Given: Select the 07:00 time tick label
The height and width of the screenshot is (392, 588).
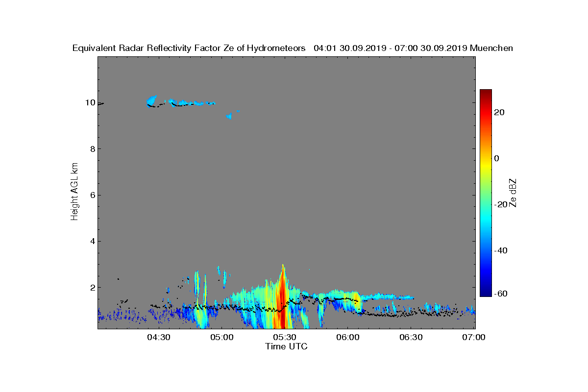Looking at the screenshot, I should click(x=474, y=338).
